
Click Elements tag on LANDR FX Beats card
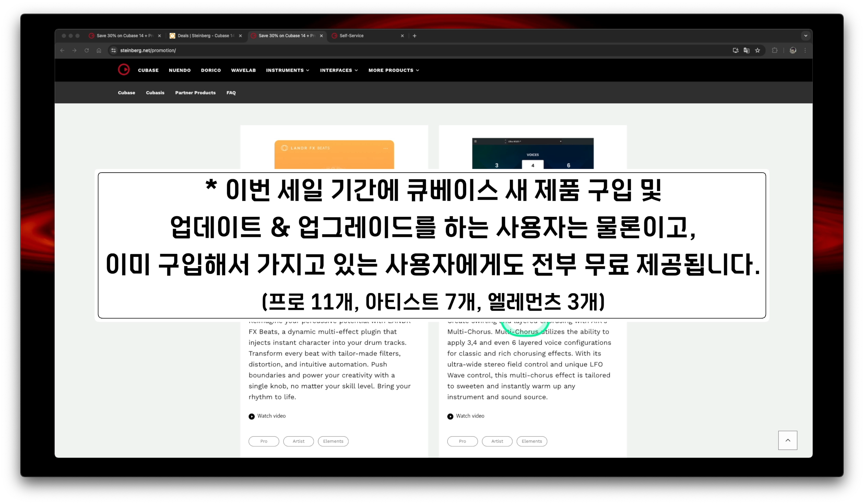pyautogui.click(x=333, y=441)
